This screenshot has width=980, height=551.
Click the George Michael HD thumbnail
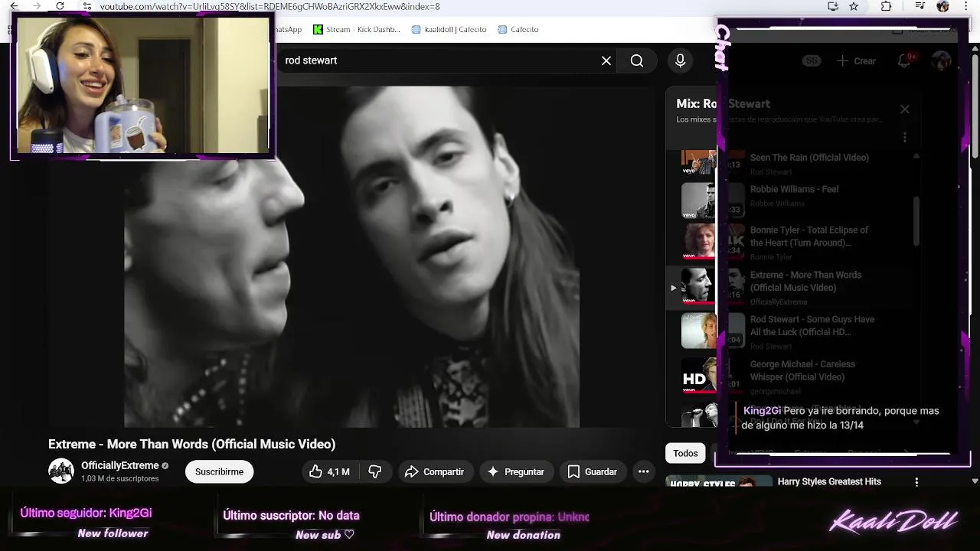[713, 377]
